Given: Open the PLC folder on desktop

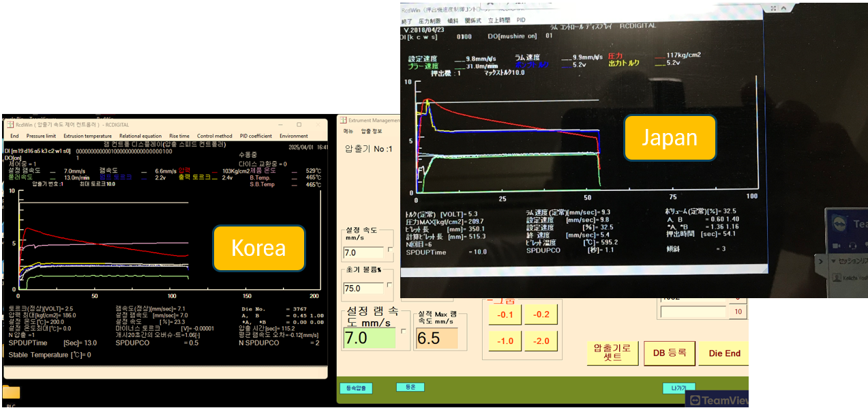Looking at the screenshot, I should point(11,392).
